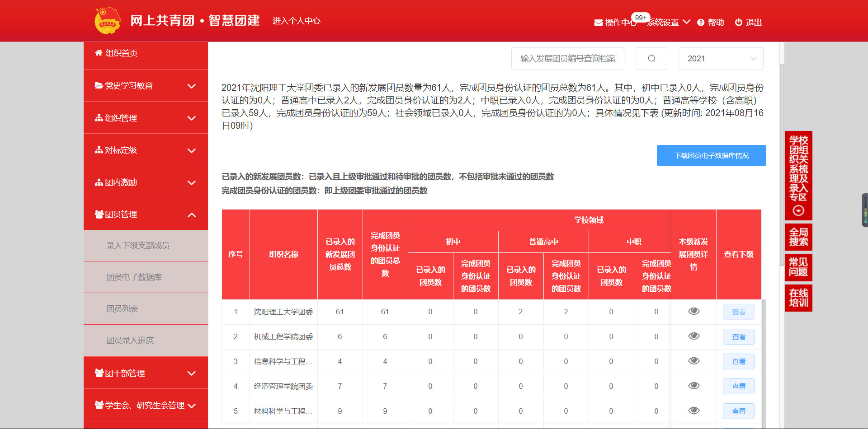
Task: Click 查看 button for 材料科学与工程 row
Action: coord(739,411)
